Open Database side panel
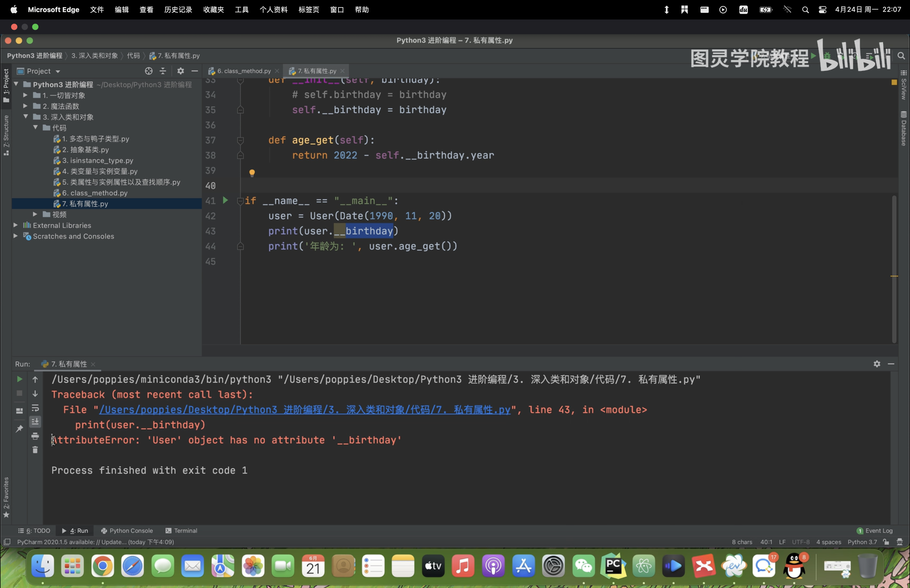Image resolution: width=910 pixels, height=588 pixels. (903, 129)
